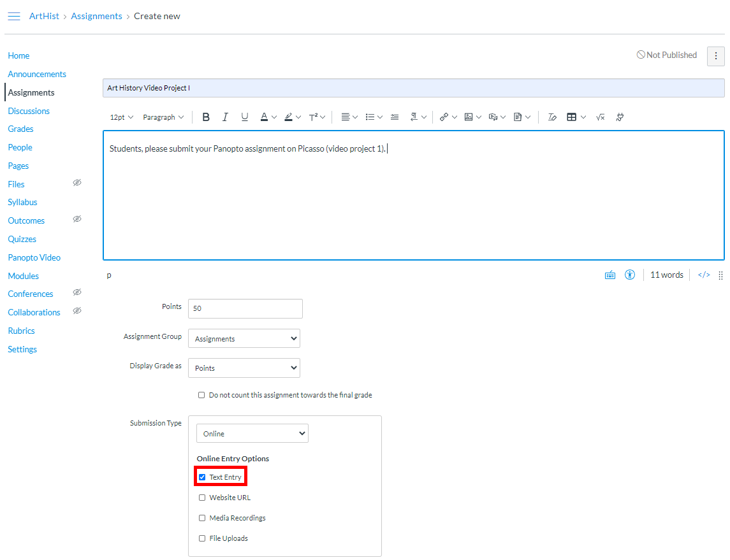Insert a link using the link icon

(444, 117)
